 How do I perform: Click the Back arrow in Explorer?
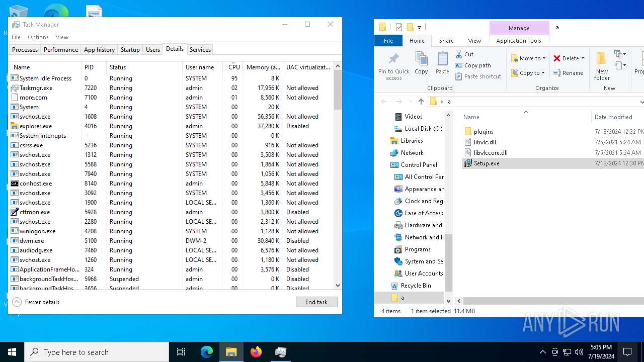coord(384,102)
